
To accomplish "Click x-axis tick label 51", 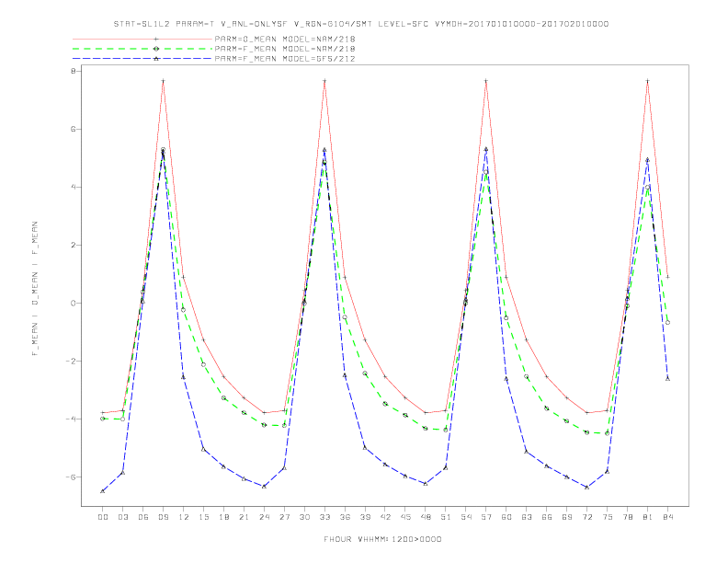I will 446,517.
